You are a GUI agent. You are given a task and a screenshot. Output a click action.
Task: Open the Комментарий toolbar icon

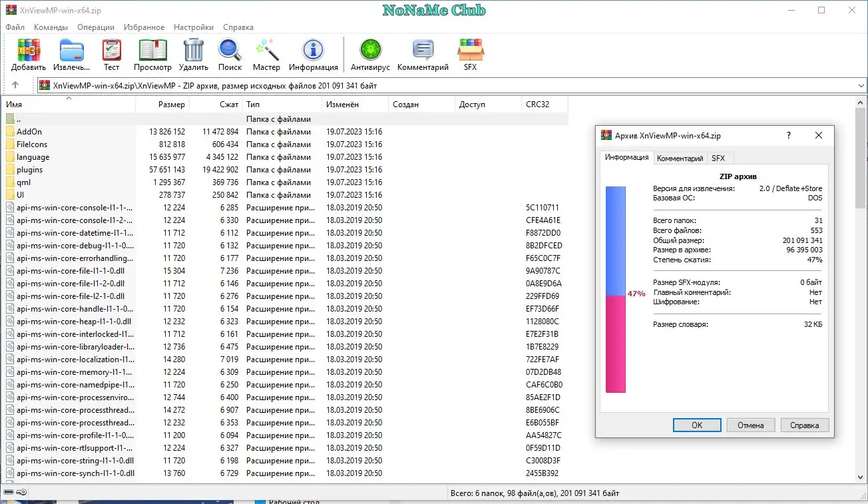[423, 50]
